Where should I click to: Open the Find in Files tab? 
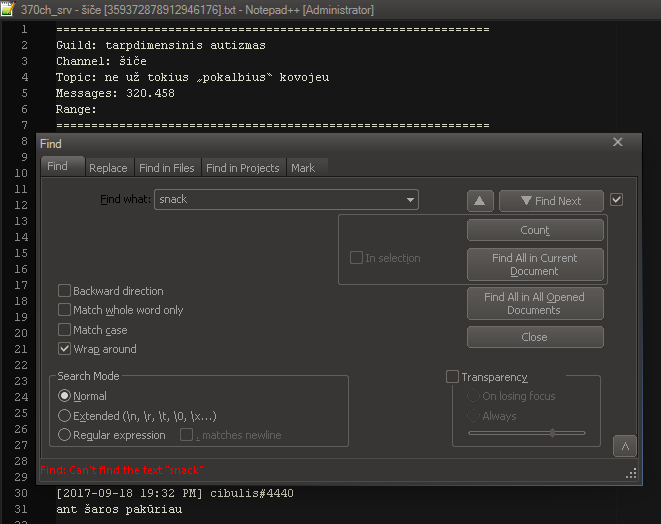pyautogui.click(x=167, y=168)
